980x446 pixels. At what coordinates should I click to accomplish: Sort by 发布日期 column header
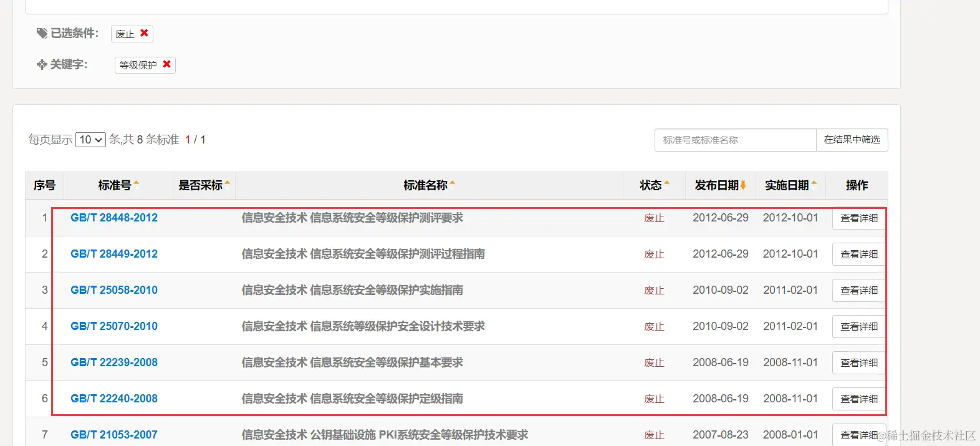pos(720,185)
